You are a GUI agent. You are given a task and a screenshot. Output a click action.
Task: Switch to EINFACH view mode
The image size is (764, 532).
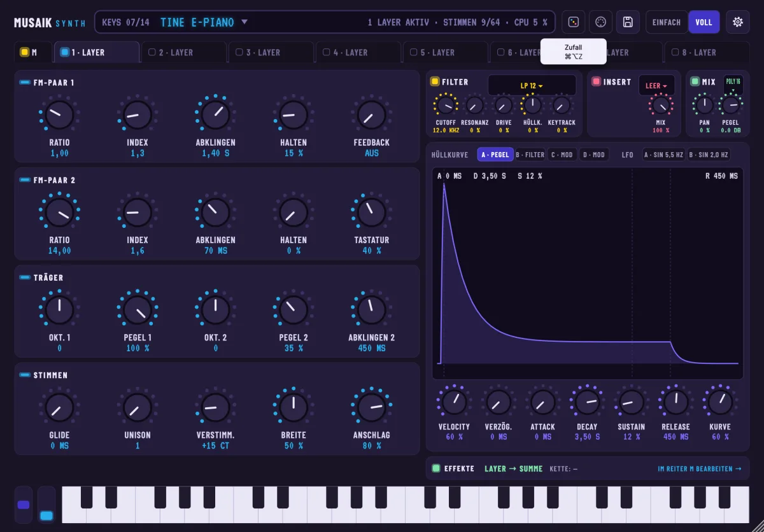tap(667, 22)
